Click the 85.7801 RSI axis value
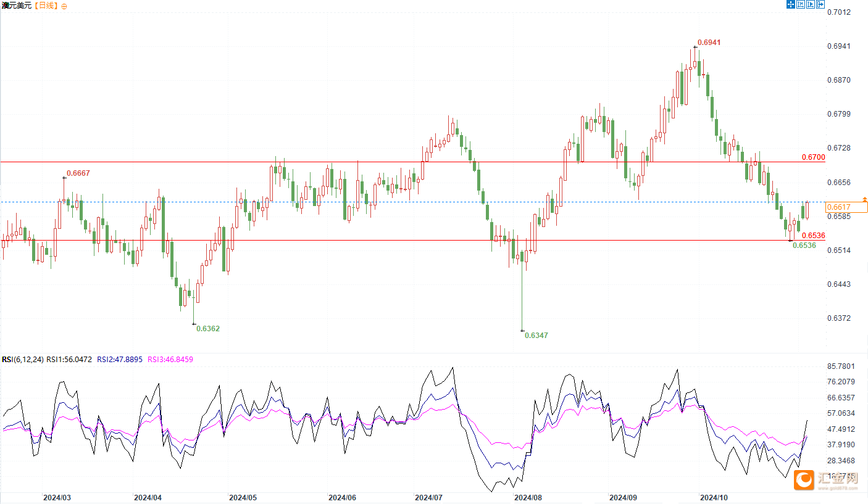868x504 pixels. 840,366
